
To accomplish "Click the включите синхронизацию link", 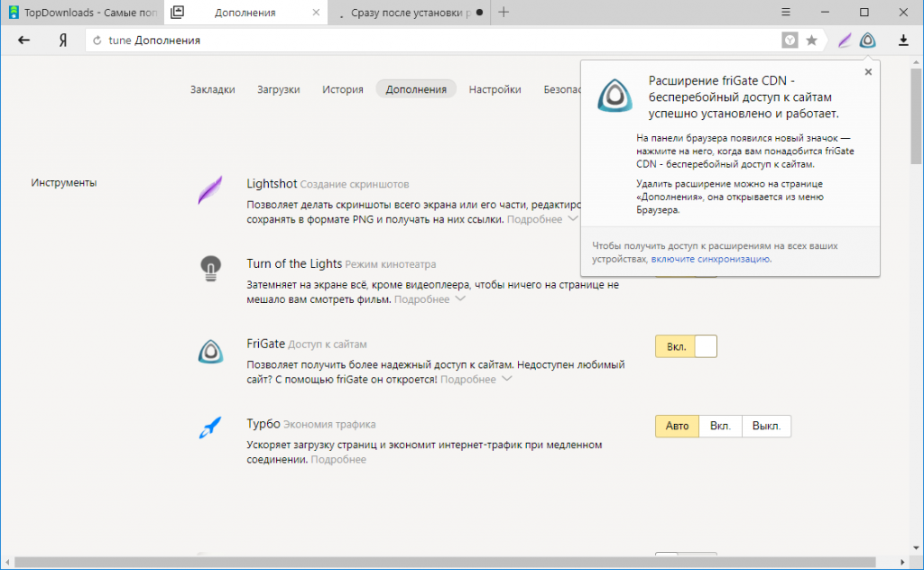I will (710, 259).
